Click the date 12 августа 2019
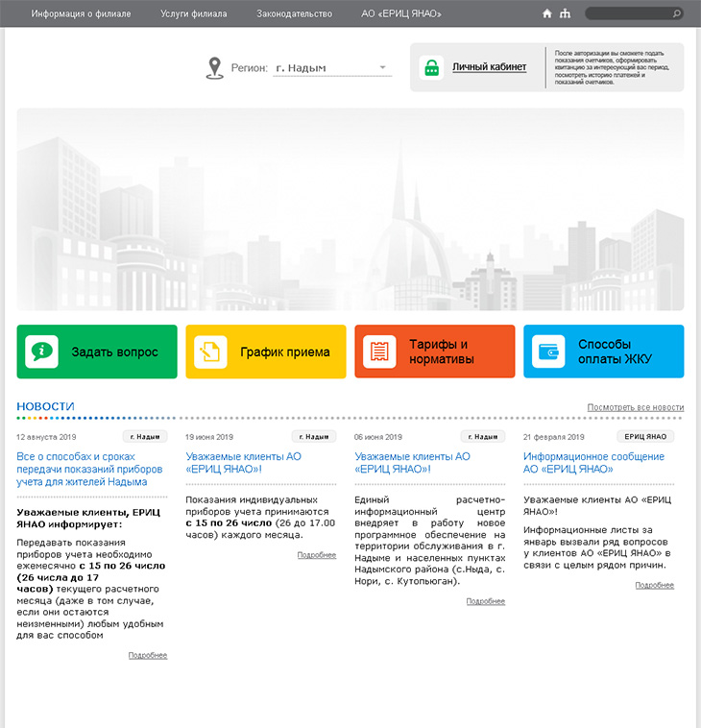This screenshot has width=701, height=728. 46,437
